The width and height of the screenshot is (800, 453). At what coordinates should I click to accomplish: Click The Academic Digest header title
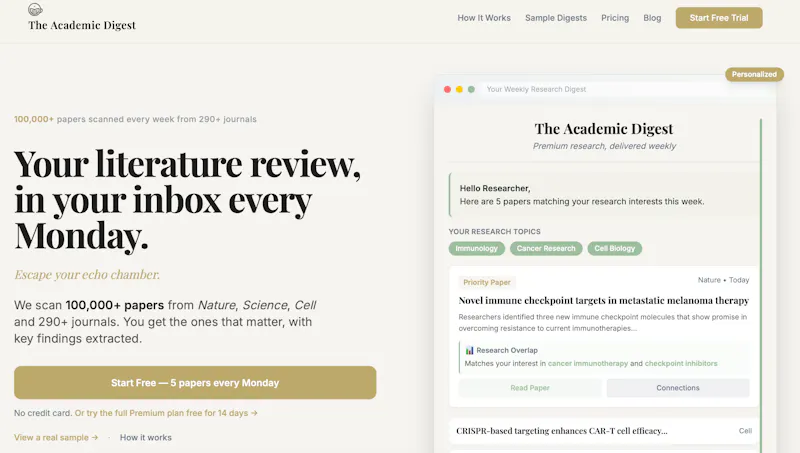tap(82, 25)
